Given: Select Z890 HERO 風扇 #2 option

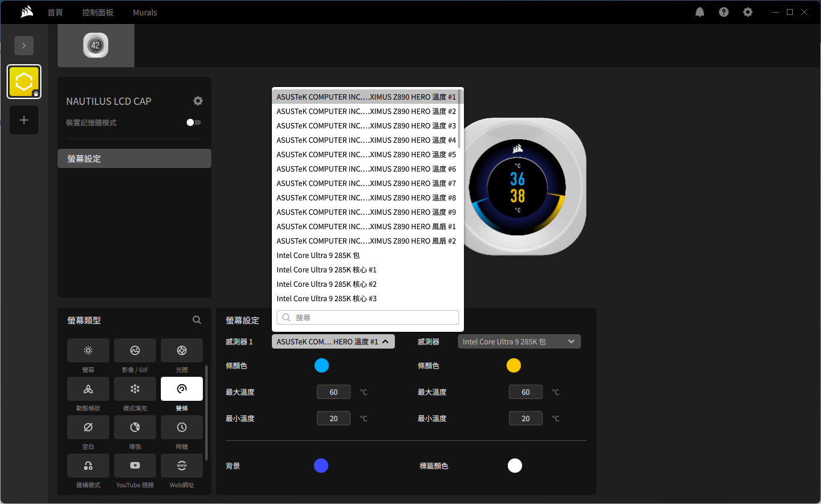Looking at the screenshot, I should tap(365, 241).
